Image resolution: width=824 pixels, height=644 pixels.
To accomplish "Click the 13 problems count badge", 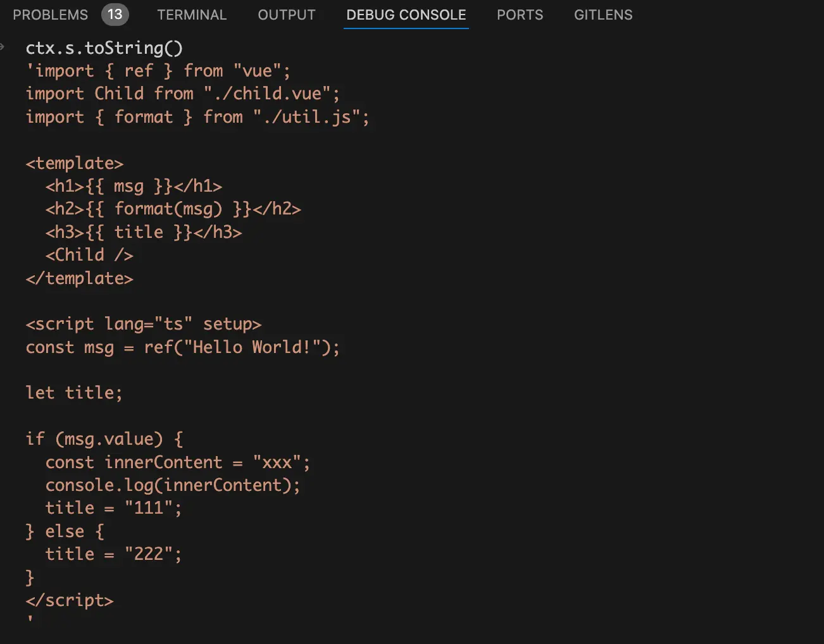I will pos(115,15).
